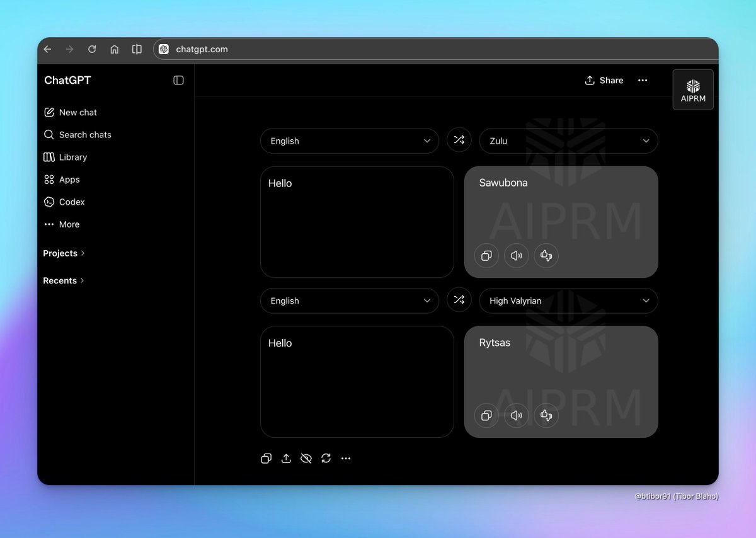Click the Rytsas translated text
756x538 pixels.
coord(495,343)
